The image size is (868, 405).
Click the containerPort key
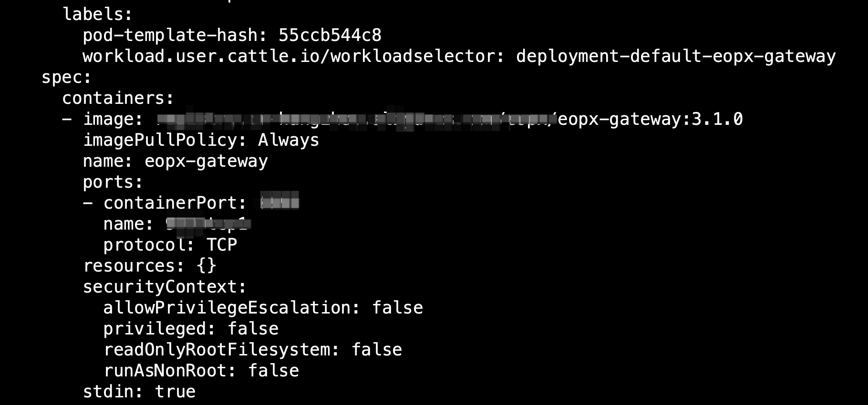coord(175,203)
